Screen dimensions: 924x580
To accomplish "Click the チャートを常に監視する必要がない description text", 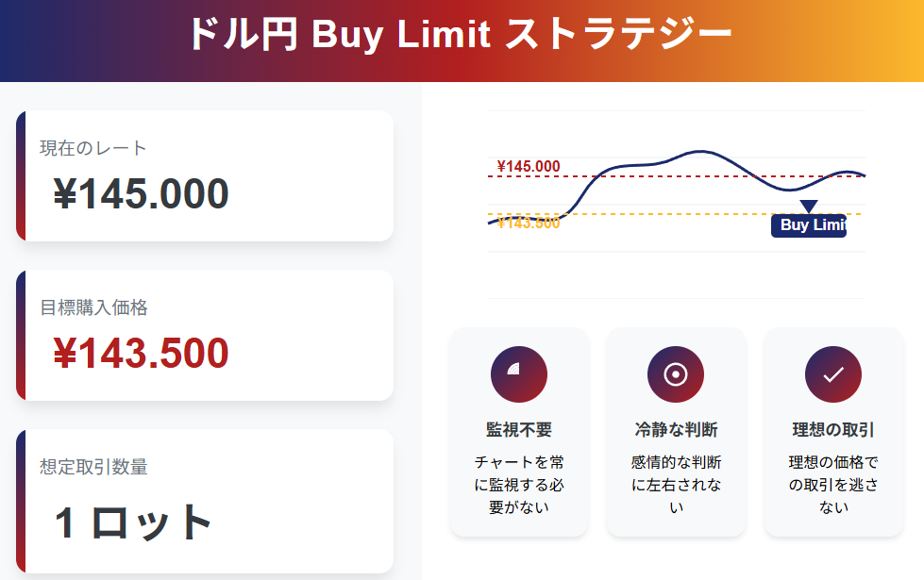I will tap(518, 485).
